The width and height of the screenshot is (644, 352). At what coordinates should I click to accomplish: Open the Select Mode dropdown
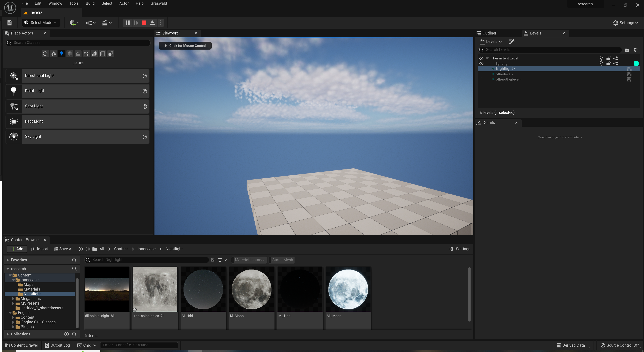41,23
